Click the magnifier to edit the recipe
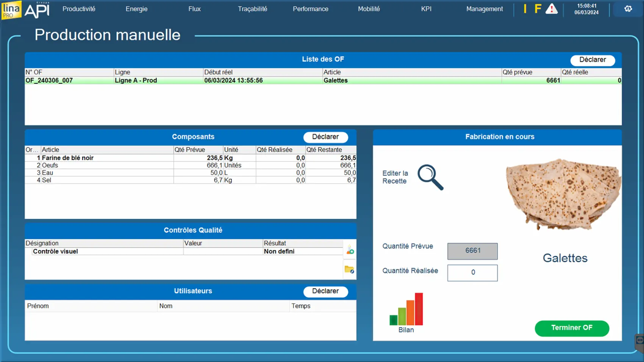 click(430, 177)
